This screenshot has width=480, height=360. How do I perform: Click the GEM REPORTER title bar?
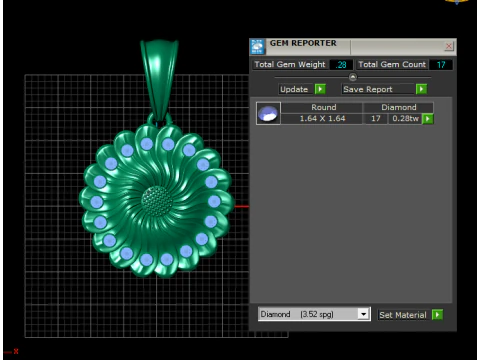point(353,47)
